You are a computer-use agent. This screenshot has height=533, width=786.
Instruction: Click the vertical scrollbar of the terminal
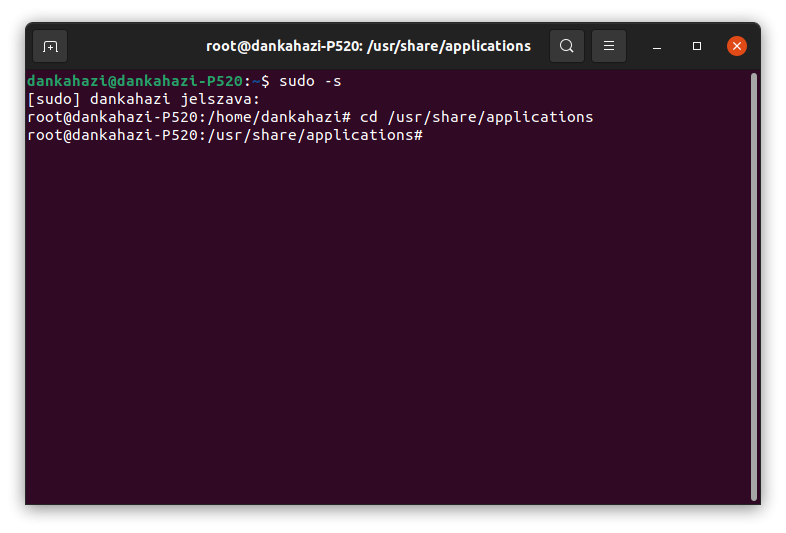[x=753, y=287]
